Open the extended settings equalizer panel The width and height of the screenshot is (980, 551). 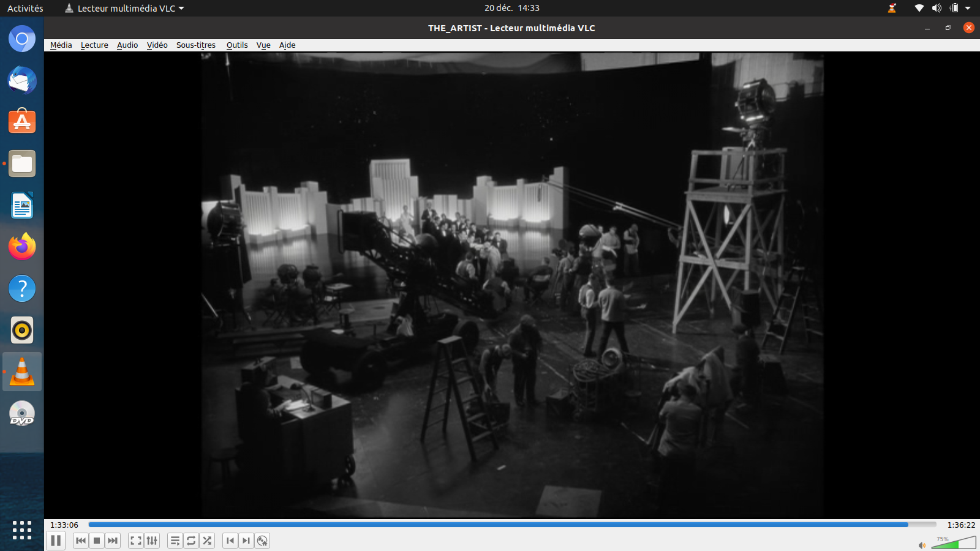coord(152,541)
